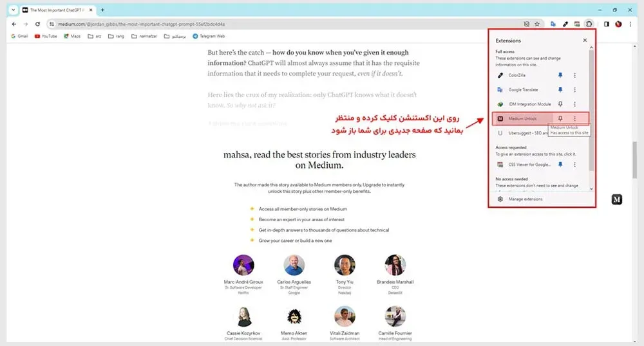Unpin Google Translate from the toolbar

(560, 89)
